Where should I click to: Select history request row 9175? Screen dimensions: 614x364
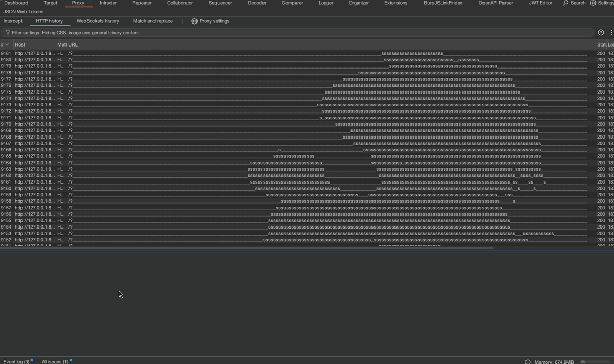pyautogui.click(x=307, y=92)
